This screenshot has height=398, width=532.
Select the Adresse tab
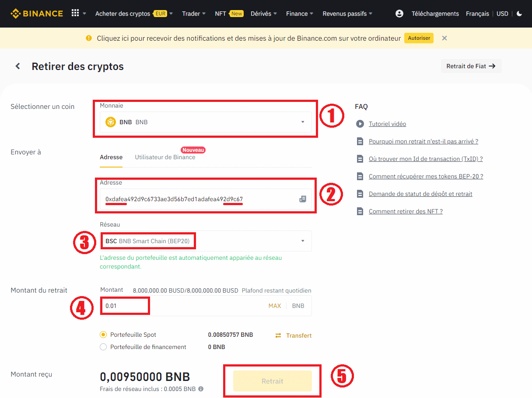pyautogui.click(x=111, y=157)
